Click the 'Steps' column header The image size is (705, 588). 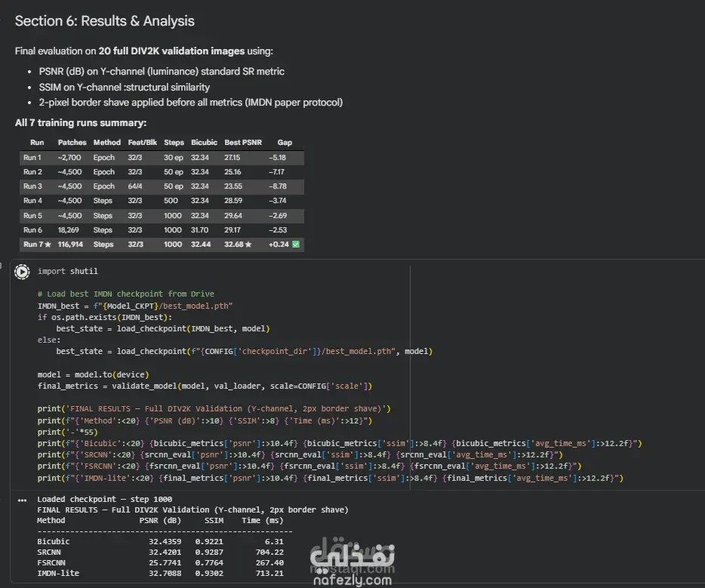(x=174, y=142)
